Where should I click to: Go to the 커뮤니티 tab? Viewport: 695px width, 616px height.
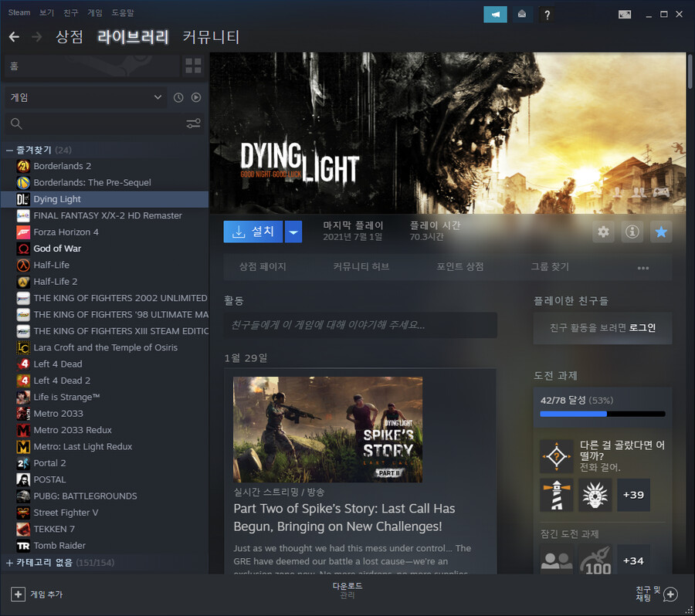pyautogui.click(x=211, y=37)
